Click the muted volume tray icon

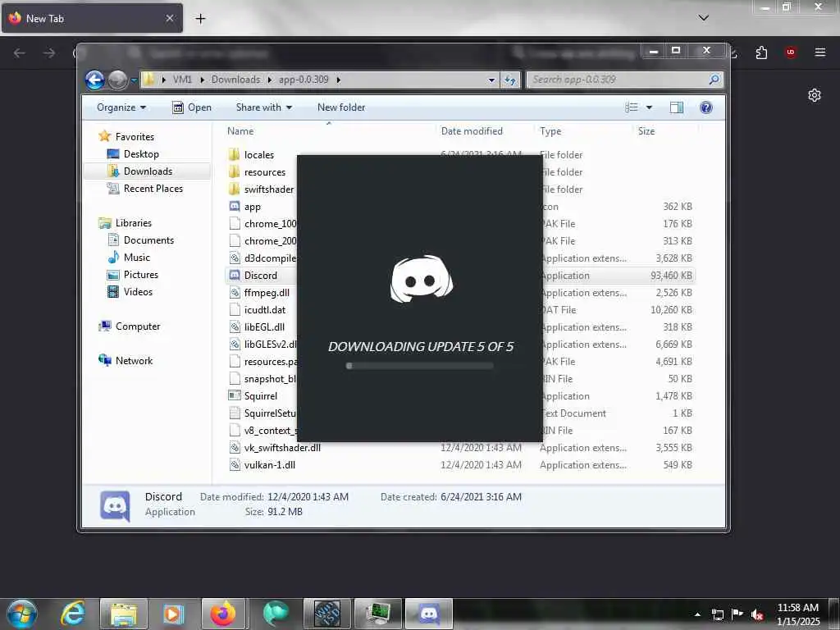757,614
